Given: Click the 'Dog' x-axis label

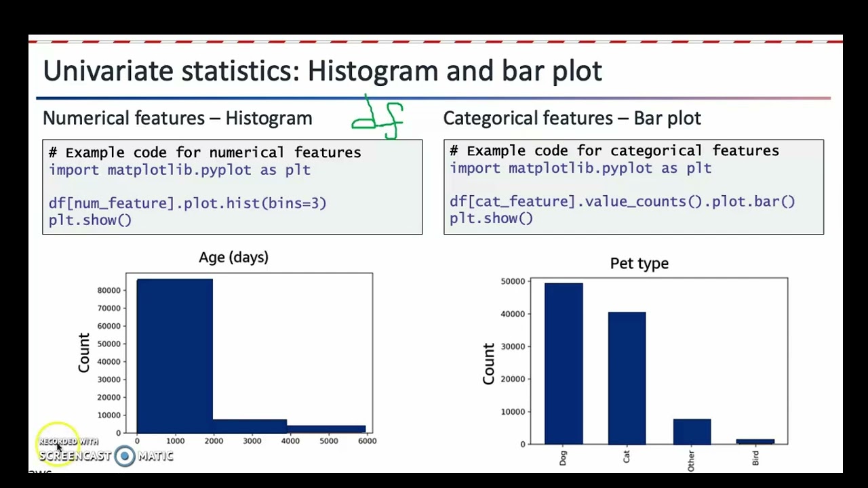Looking at the screenshot, I should (563, 458).
